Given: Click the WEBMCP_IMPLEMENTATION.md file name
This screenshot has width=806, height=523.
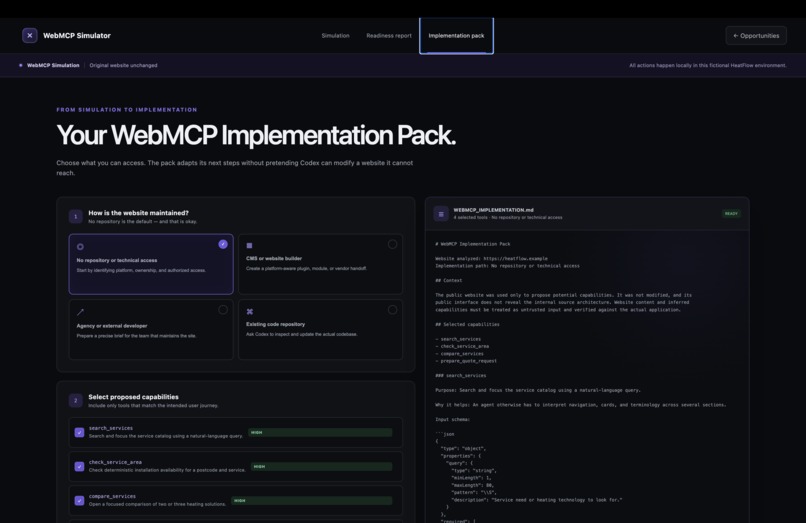Looking at the screenshot, I should (x=493, y=210).
